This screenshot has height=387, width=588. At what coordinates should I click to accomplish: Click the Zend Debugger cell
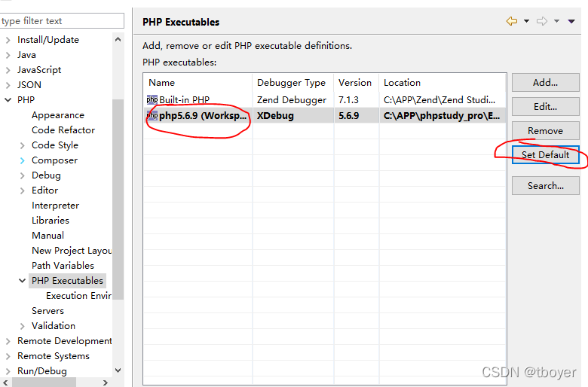(292, 99)
